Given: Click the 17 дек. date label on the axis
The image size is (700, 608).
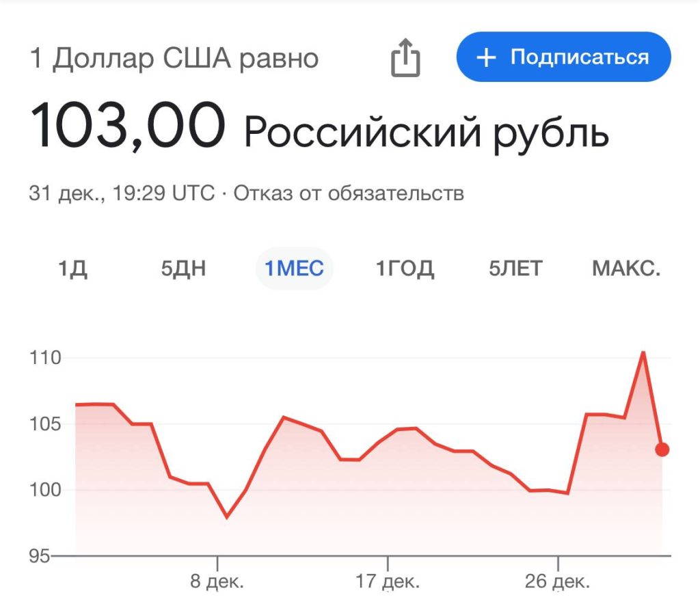Looking at the screenshot, I should [x=388, y=583].
